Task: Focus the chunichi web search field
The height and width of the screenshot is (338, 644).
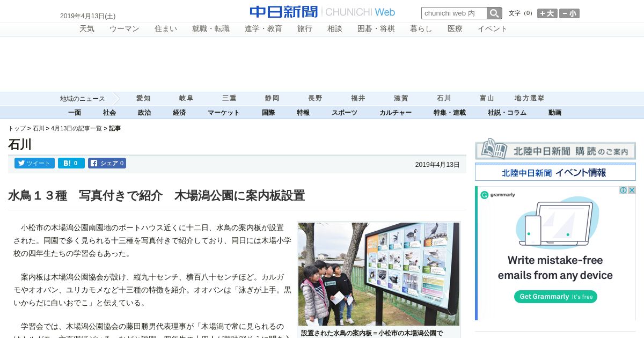Action: [454, 13]
